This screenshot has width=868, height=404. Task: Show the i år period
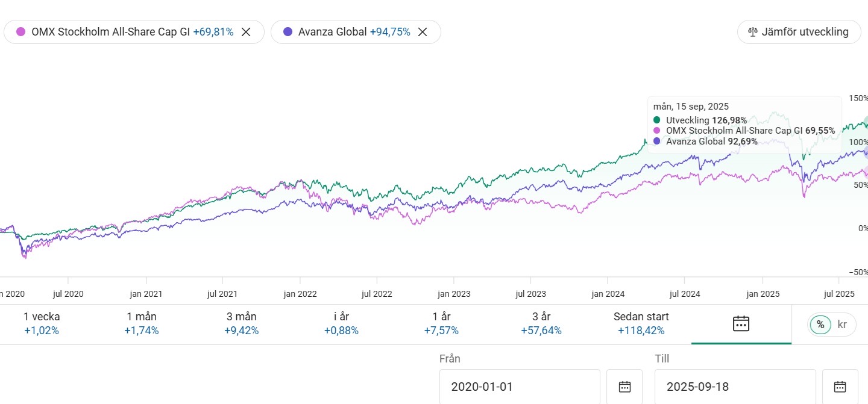pos(341,323)
